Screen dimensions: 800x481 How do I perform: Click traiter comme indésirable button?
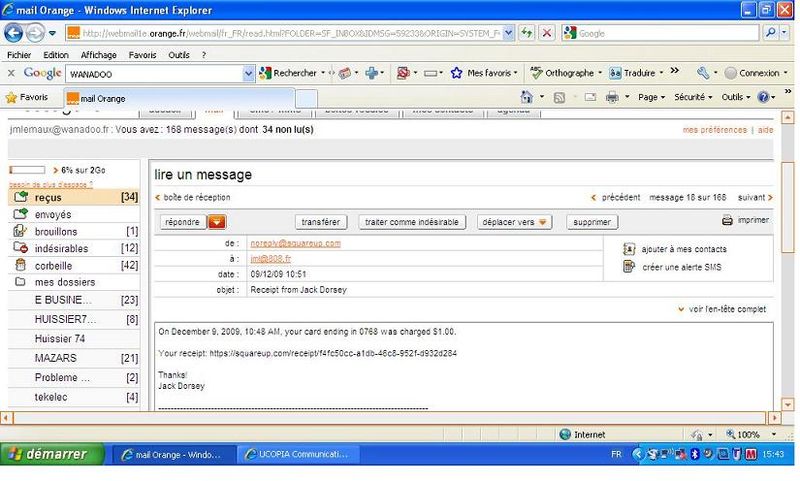coord(412,222)
